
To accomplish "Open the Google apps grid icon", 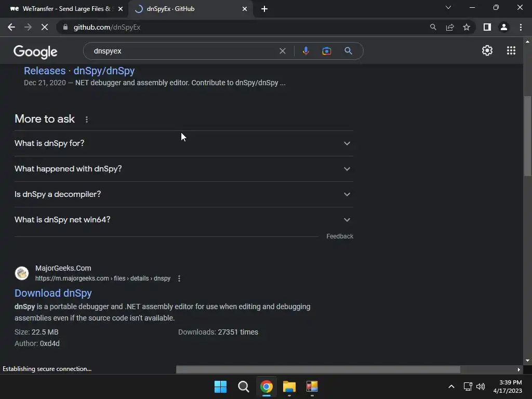I will point(511,50).
